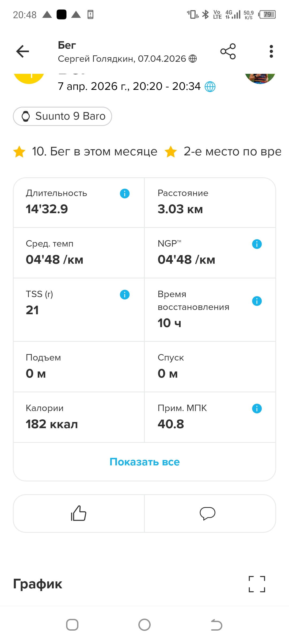Open the share icon
This screenshot has width=289, height=644.
228,51
